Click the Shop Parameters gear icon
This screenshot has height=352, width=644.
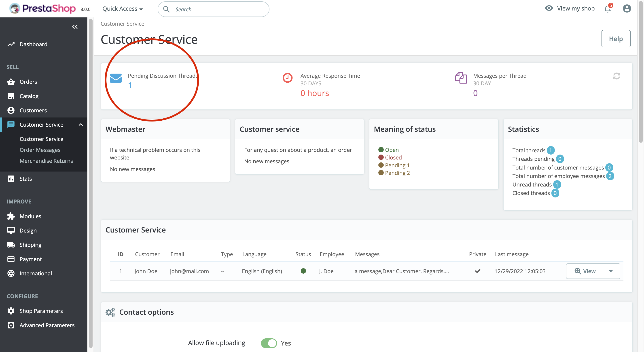11,311
